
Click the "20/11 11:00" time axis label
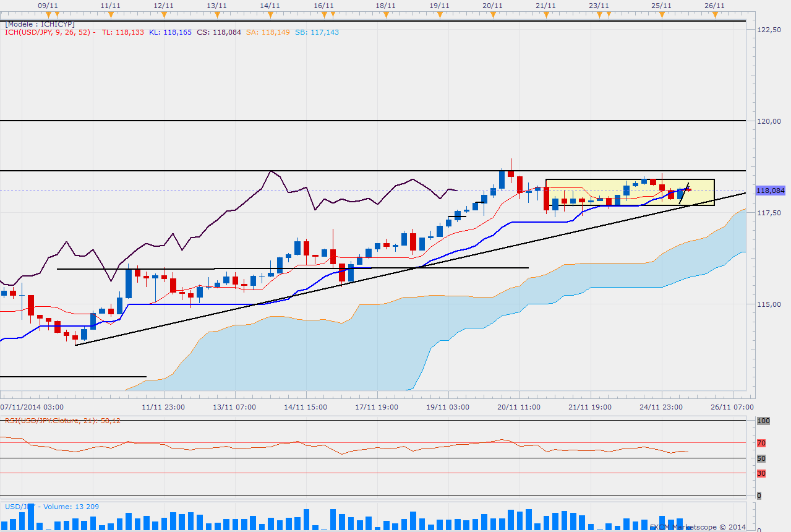click(519, 407)
